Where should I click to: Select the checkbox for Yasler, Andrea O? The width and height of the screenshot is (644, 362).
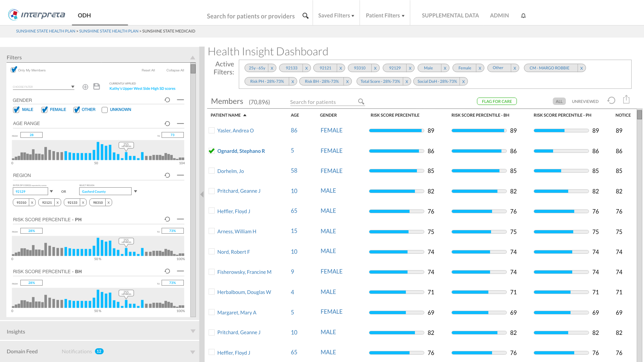212,130
